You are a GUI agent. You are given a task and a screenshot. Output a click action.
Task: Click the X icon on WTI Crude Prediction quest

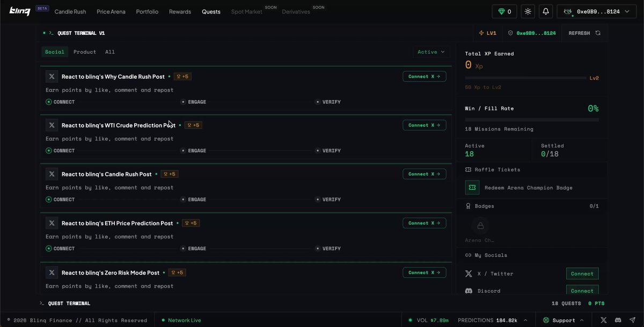coord(52,125)
